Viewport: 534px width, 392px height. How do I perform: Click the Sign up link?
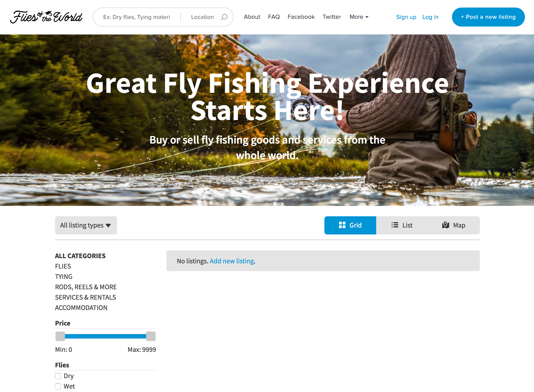[x=406, y=17]
